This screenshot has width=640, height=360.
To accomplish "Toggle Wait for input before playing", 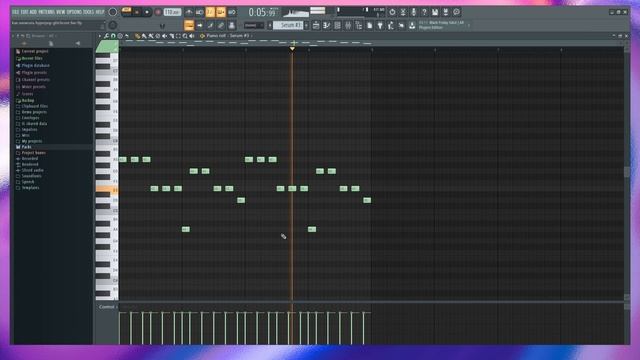I will [200, 12].
